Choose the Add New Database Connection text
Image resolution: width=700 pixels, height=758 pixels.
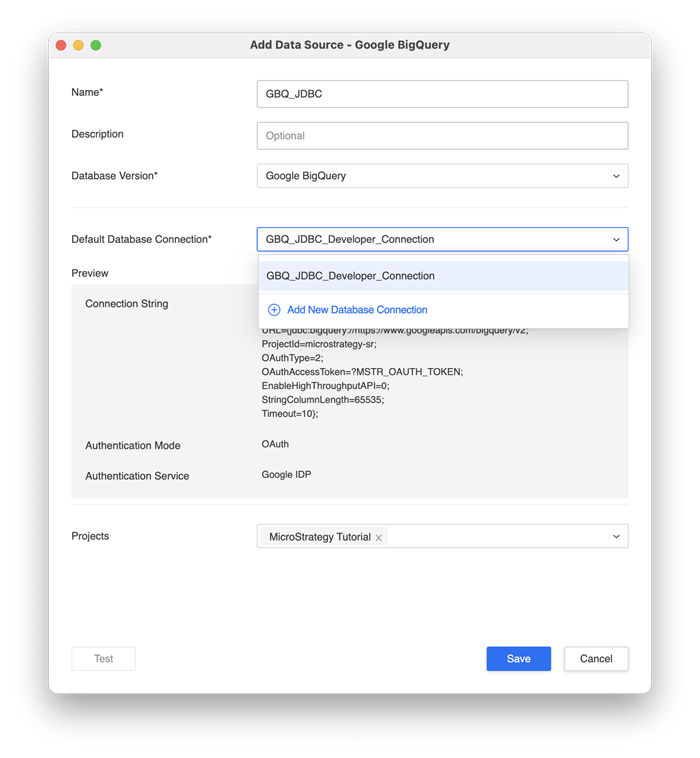[x=357, y=310]
